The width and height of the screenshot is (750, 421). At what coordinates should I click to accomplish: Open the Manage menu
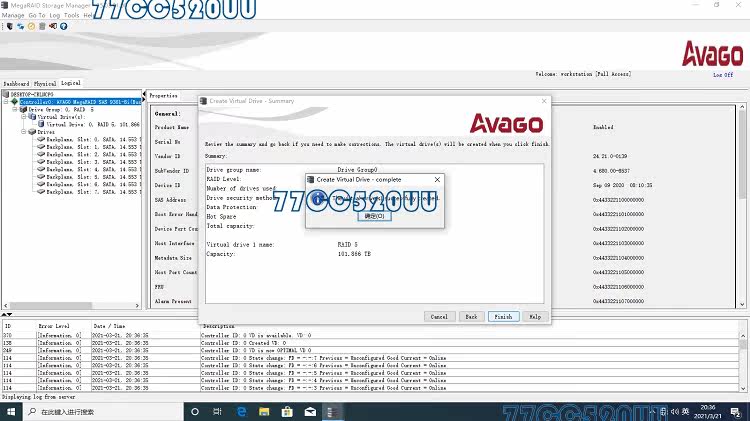click(x=13, y=15)
